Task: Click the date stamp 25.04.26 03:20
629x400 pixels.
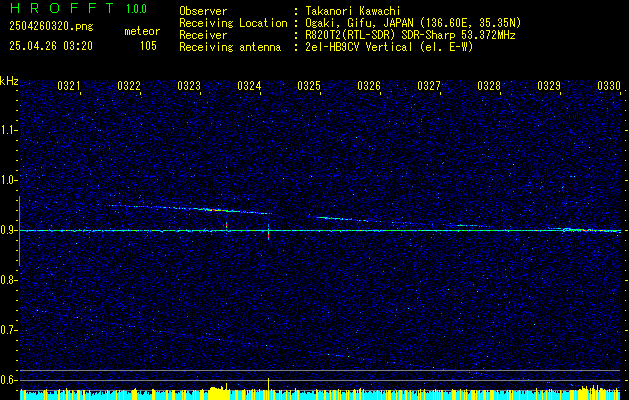Action: tap(51, 46)
